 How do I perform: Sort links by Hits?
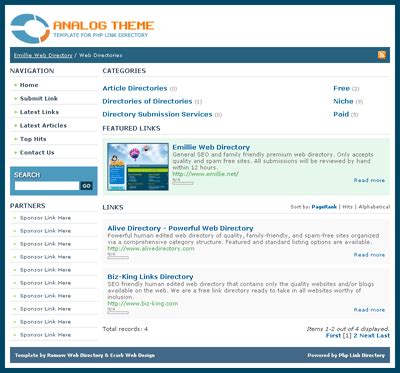(347, 207)
